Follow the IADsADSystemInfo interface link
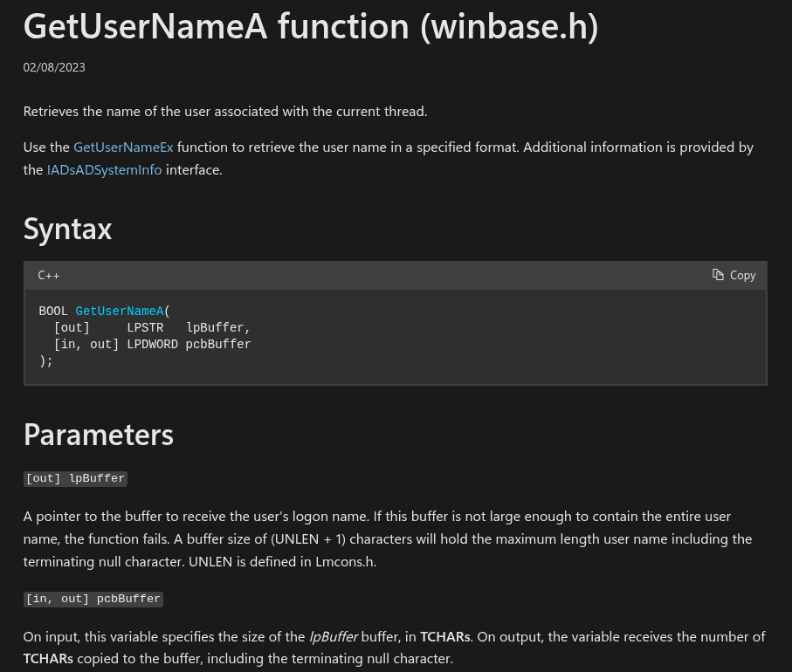792x672 pixels. tap(104, 169)
